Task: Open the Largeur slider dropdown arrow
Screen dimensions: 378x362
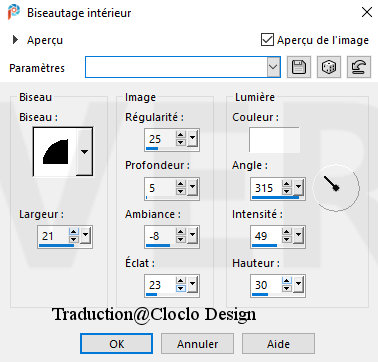Action: [85, 235]
